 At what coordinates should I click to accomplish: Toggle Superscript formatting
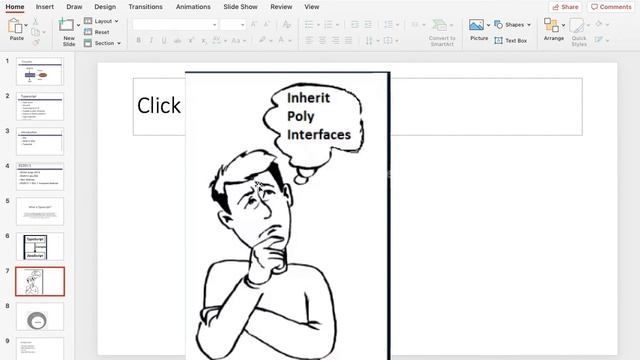[191, 40]
